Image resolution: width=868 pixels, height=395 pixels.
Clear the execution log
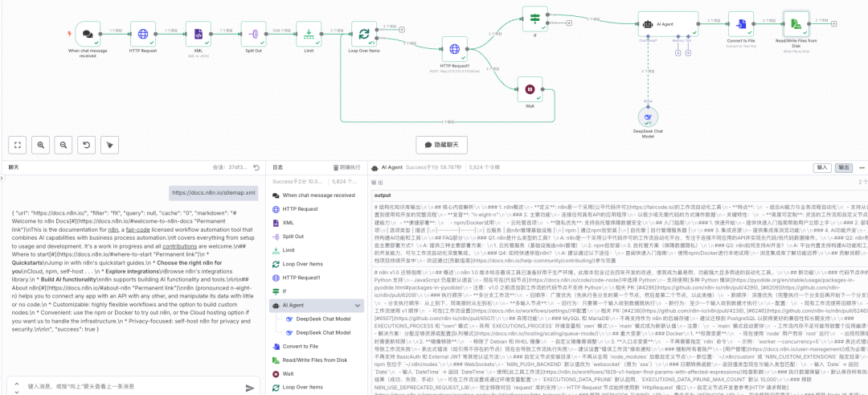(346, 167)
